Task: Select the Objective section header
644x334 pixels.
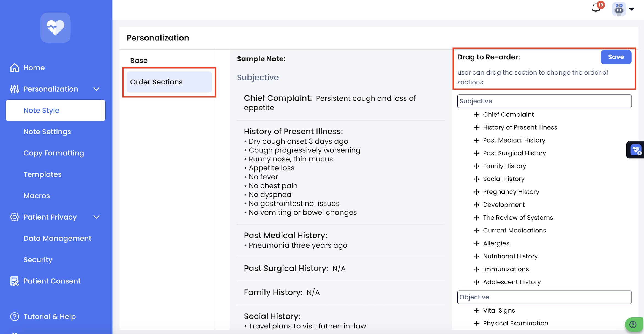Action: pyautogui.click(x=544, y=297)
